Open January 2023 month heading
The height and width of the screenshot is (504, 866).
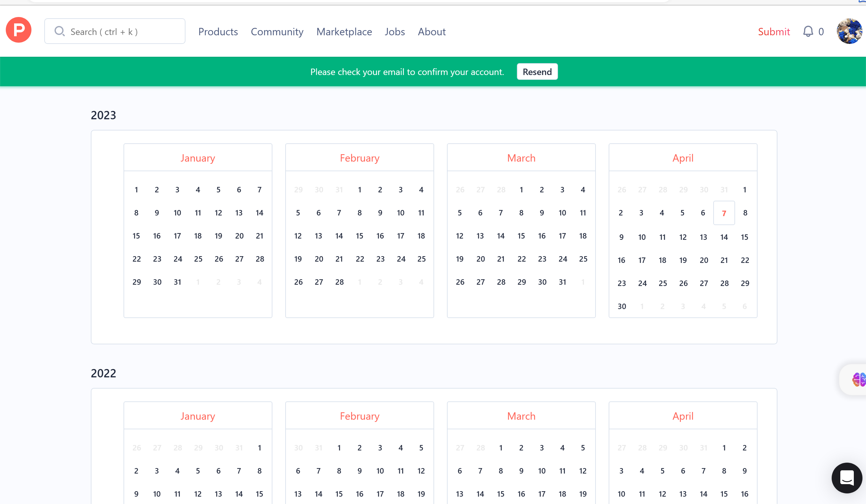pos(198,158)
